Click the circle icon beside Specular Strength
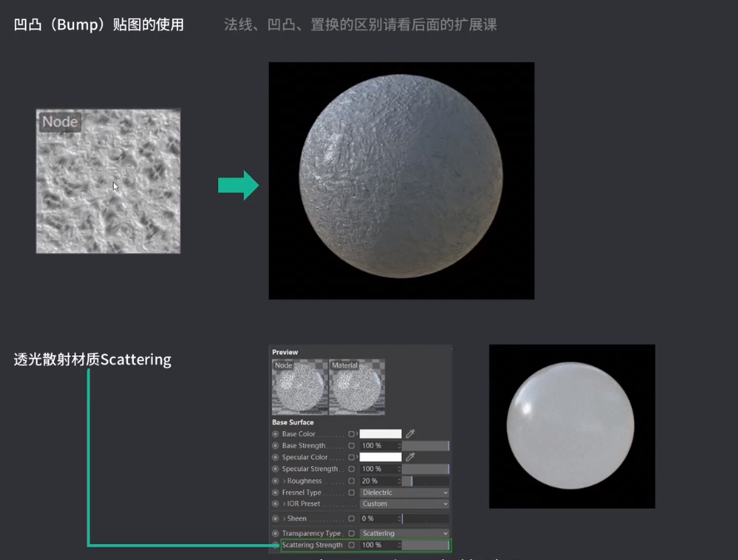 coord(275,468)
